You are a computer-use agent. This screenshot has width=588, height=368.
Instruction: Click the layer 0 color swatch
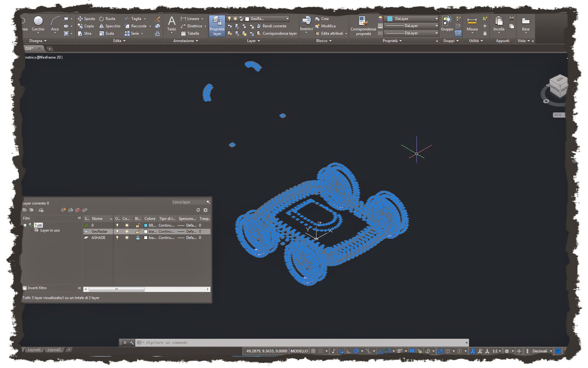pyautogui.click(x=147, y=225)
